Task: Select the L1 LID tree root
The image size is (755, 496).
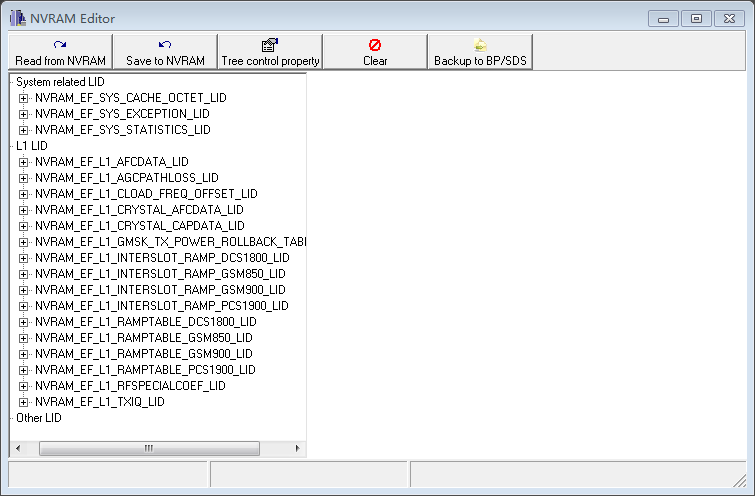Action: tap(32, 146)
